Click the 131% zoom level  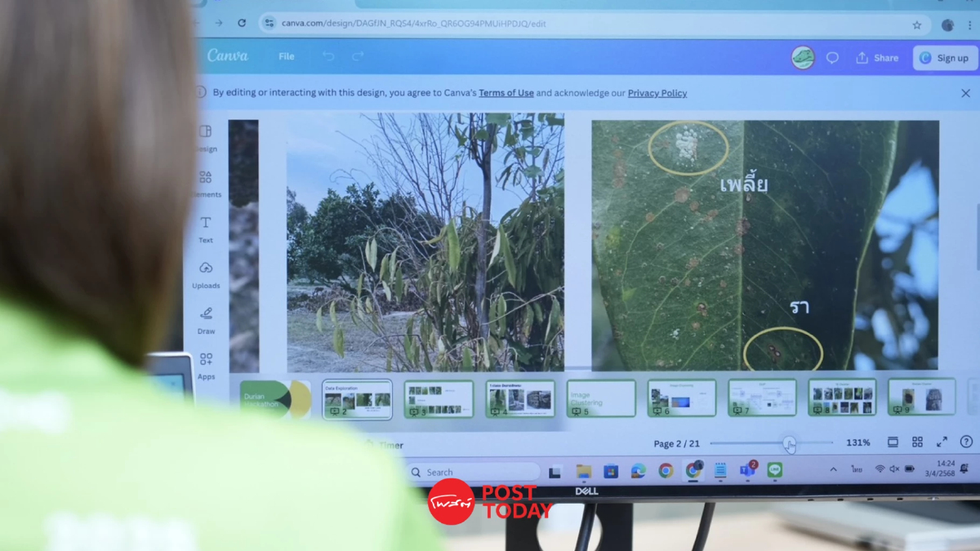tap(857, 442)
